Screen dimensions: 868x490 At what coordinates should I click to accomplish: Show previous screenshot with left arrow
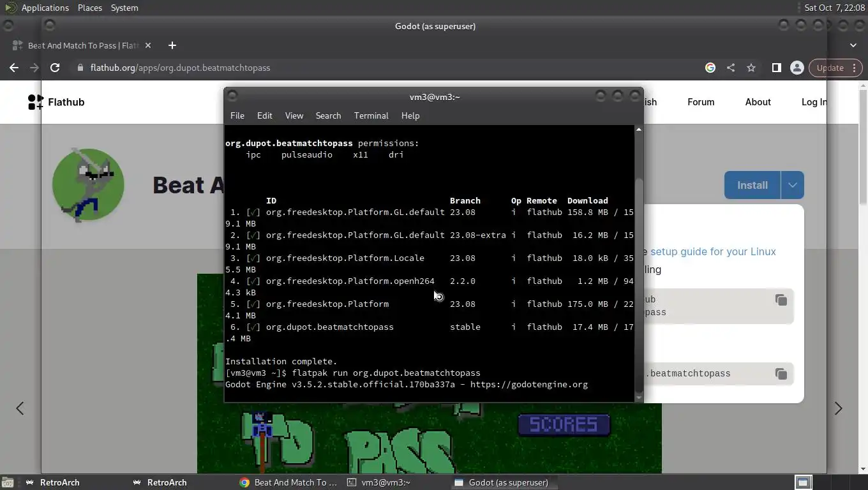pyautogui.click(x=20, y=408)
